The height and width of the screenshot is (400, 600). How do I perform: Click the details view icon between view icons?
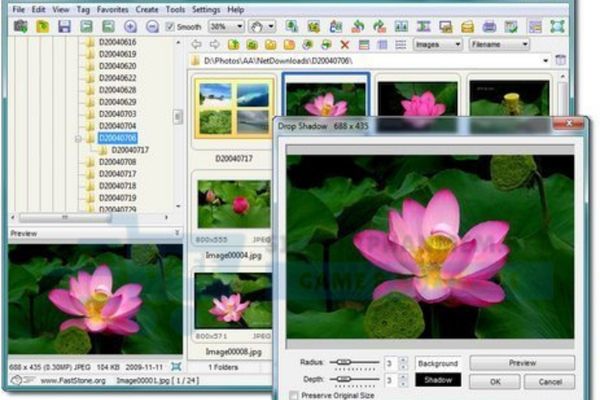[382, 44]
